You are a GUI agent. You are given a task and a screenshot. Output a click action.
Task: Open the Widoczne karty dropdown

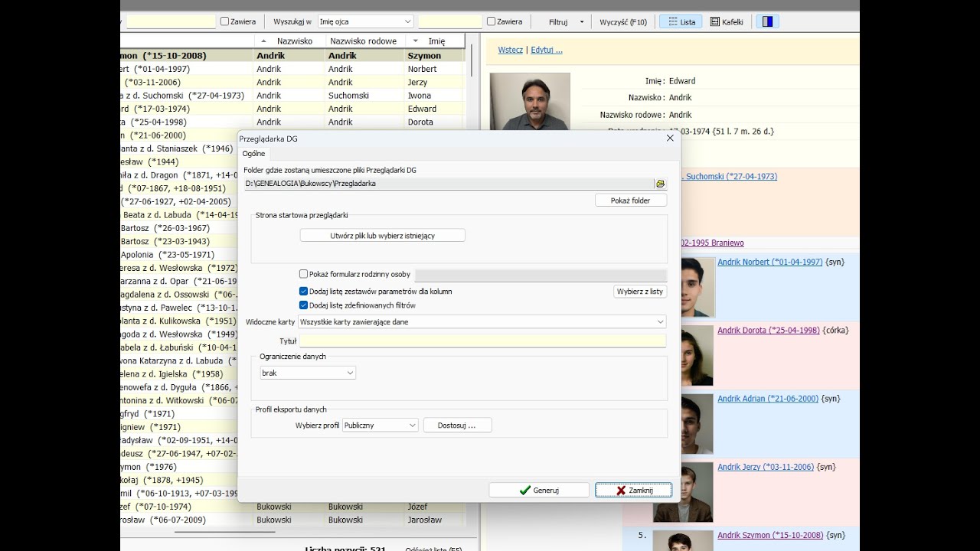point(482,322)
